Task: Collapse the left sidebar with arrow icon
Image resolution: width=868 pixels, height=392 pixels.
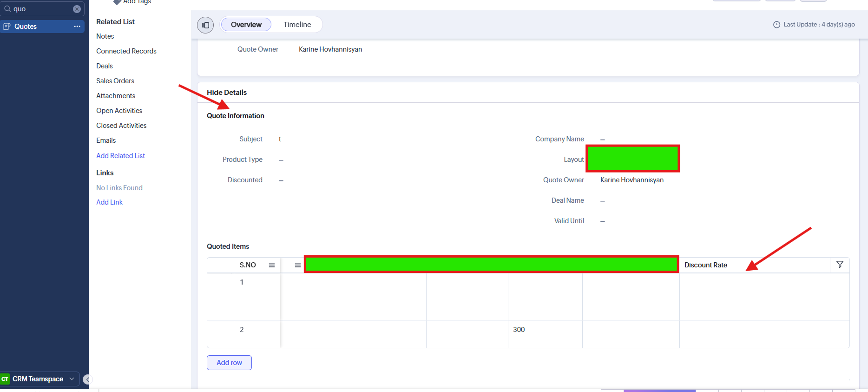Action: 86,379
